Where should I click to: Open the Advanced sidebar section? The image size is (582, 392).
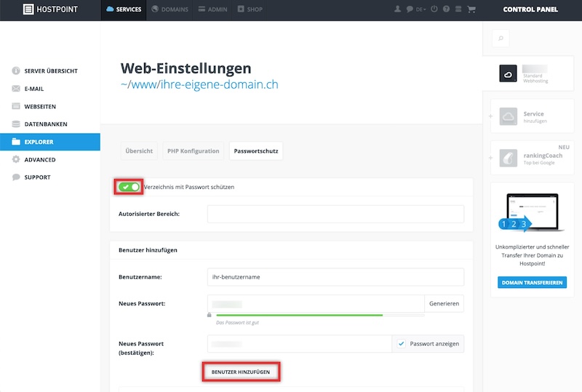[x=50, y=159]
